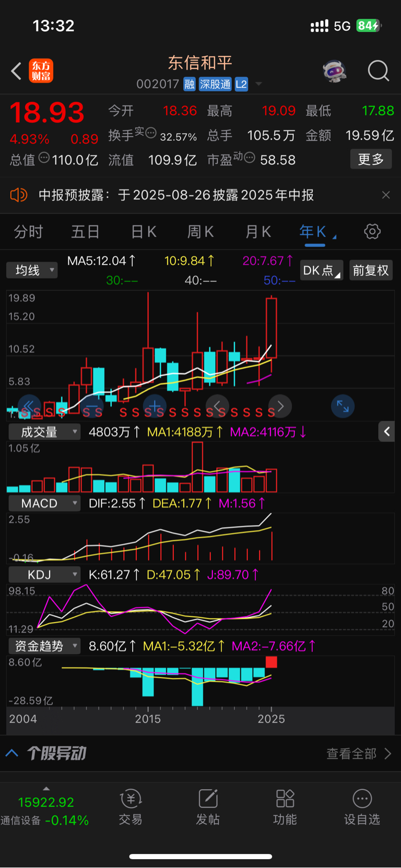Open the Eastmoney orange logo
401x868 pixels.
point(41,71)
